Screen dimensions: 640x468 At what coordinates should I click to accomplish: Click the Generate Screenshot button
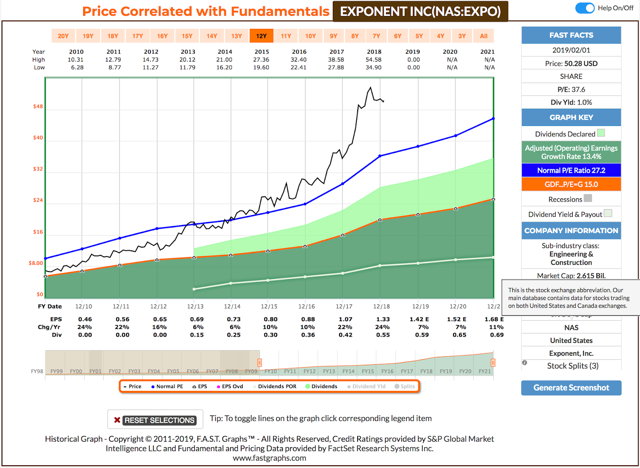[571, 388]
